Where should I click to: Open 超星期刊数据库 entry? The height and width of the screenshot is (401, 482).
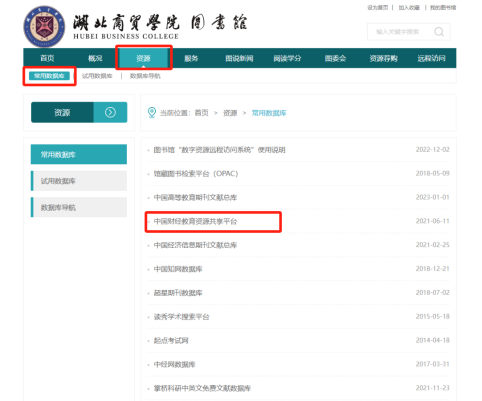pyautogui.click(x=178, y=293)
